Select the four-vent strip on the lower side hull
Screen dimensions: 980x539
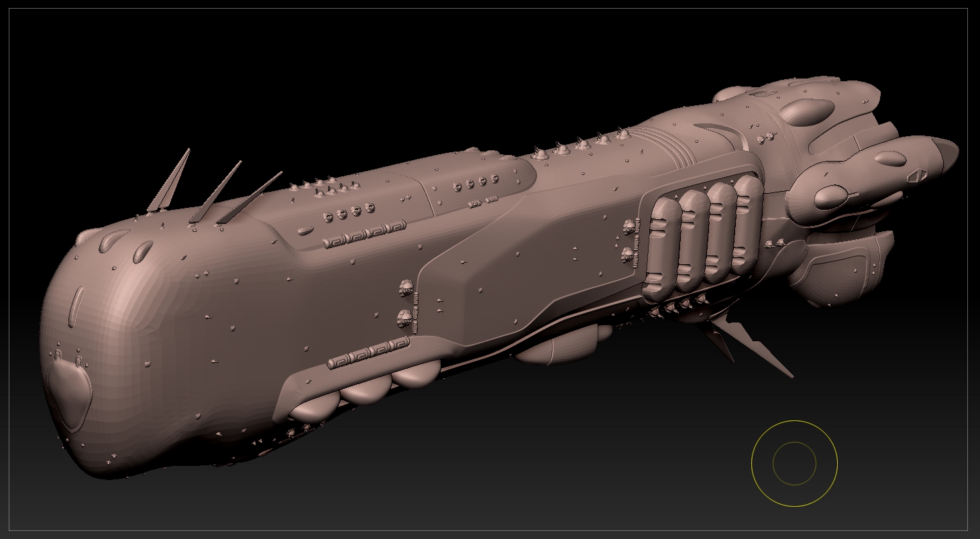(x=368, y=353)
